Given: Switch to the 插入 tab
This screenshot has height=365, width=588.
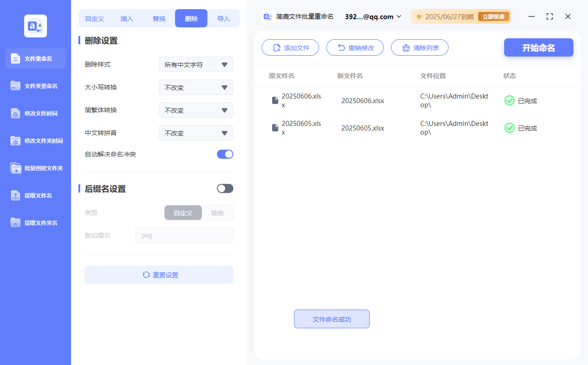Looking at the screenshot, I should pos(126,18).
